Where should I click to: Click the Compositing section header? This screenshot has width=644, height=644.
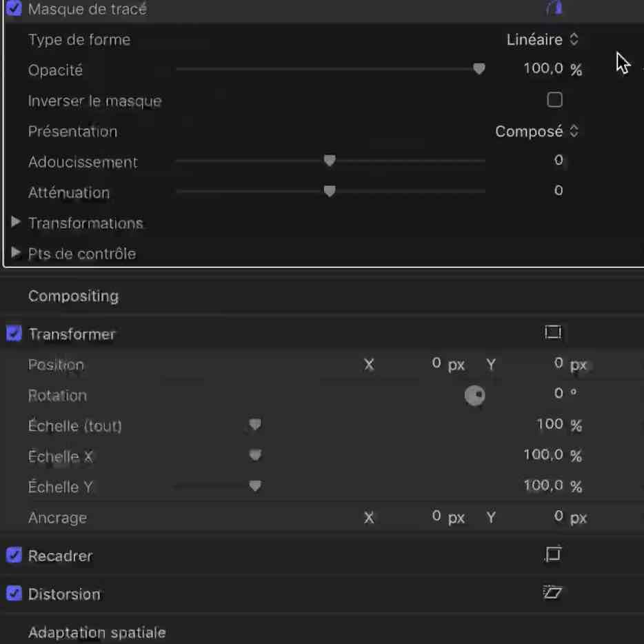point(74,296)
